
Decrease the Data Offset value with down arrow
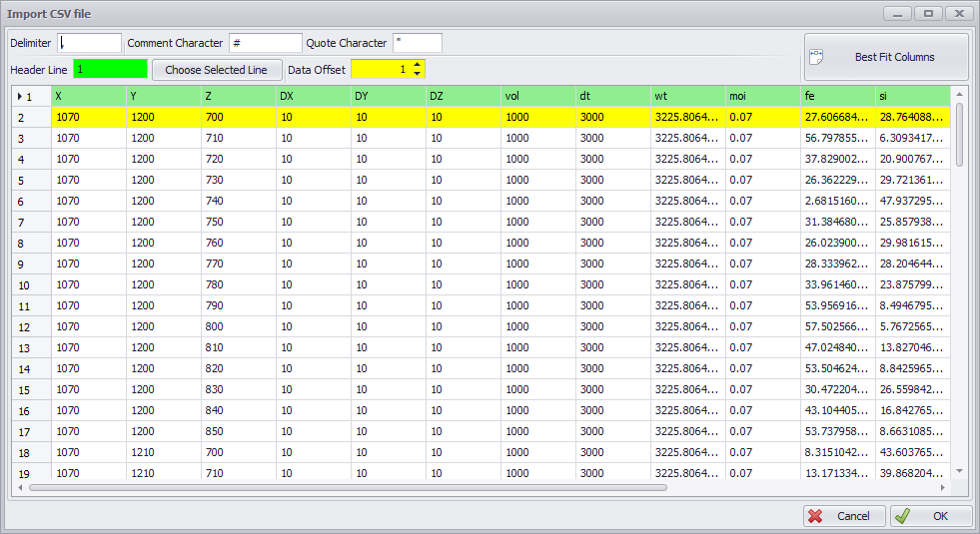[418, 74]
